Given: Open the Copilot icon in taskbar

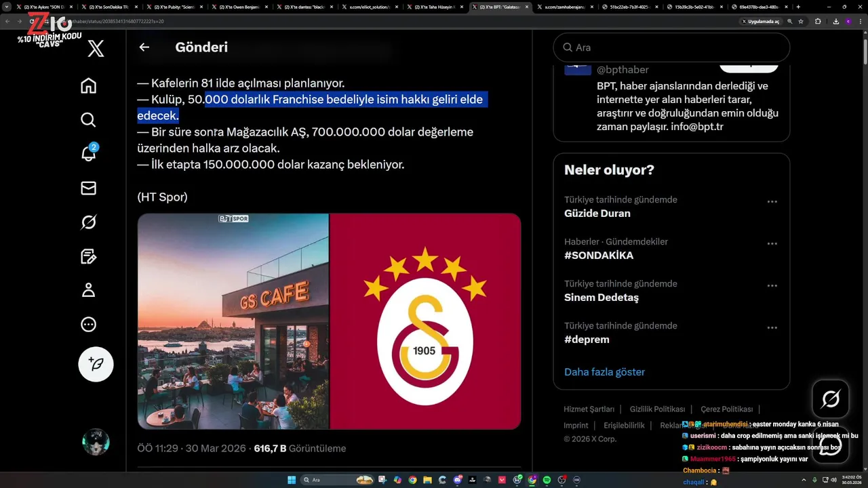Looking at the screenshot, I should pos(397,480).
